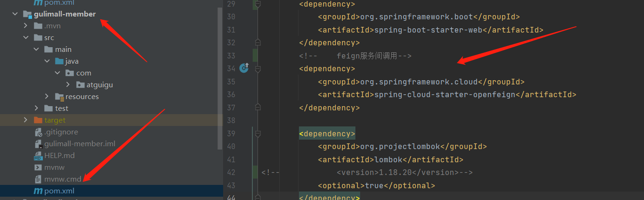
Task: Click the com package icon
Action: pos(70,73)
